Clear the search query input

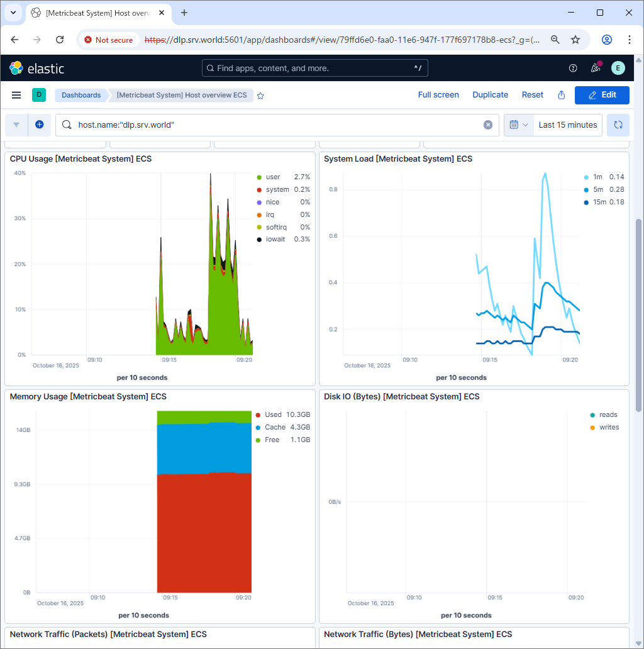coord(488,125)
